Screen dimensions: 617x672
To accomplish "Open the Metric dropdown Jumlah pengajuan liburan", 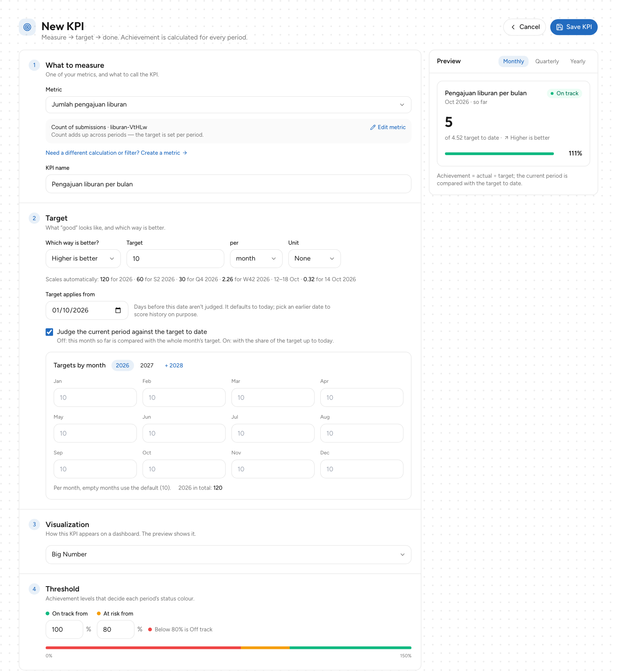I will 228,105.
